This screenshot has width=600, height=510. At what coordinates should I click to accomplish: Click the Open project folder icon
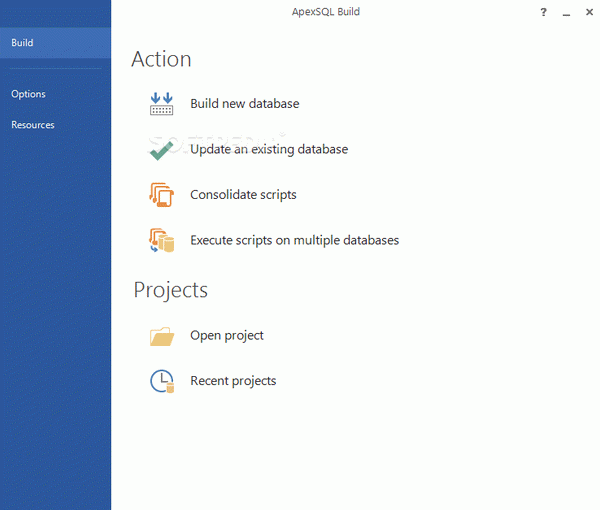(x=162, y=336)
